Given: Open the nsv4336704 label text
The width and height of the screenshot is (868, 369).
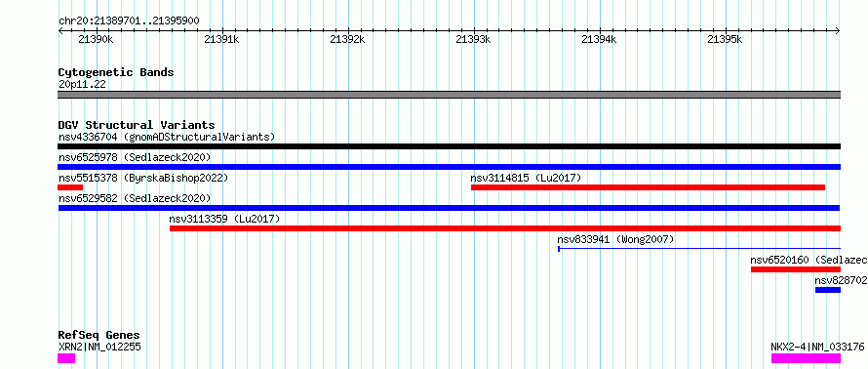Looking at the screenshot, I should 167,137.
